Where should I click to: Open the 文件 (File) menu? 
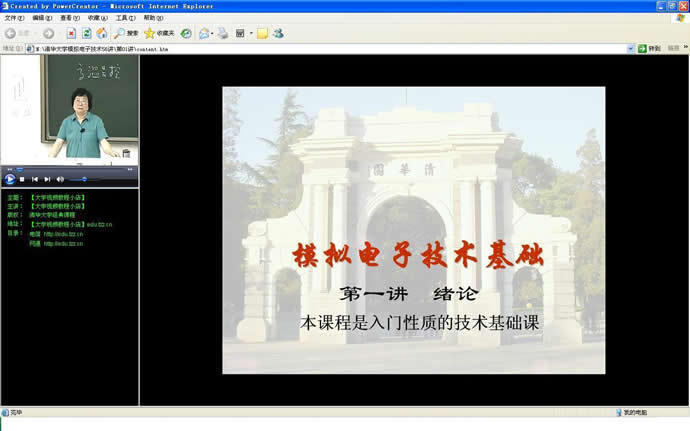(x=14, y=18)
